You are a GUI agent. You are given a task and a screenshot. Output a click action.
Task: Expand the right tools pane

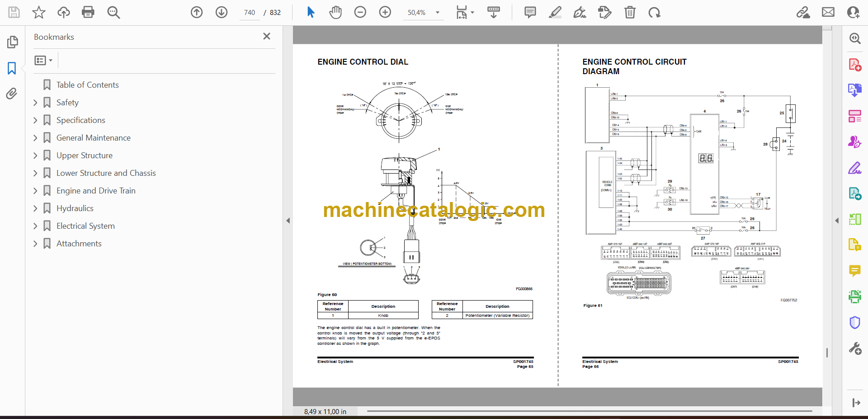pyautogui.click(x=856, y=403)
